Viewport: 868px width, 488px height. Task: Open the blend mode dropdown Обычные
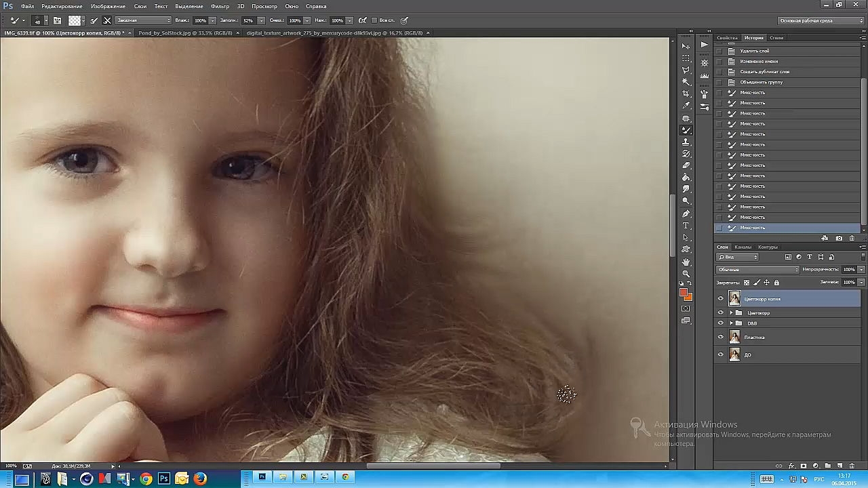pyautogui.click(x=758, y=270)
